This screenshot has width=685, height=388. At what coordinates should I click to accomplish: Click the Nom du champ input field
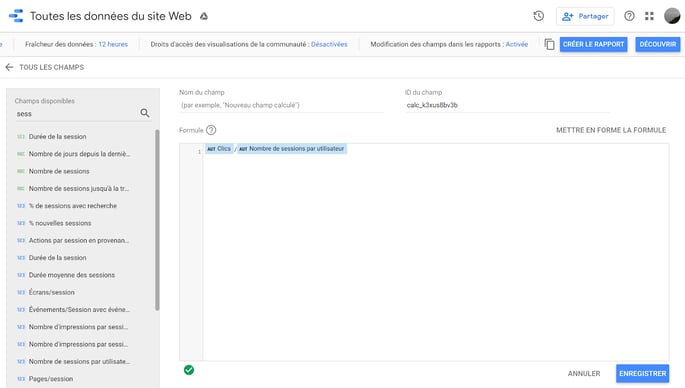(x=281, y=105)
